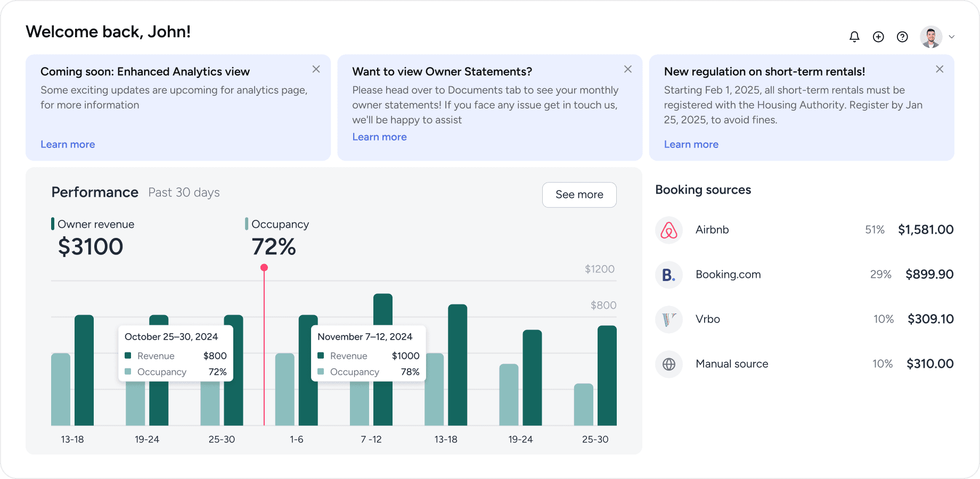
Task: Click the 7-12 revenue bar in chart
Action: [383, 309]
